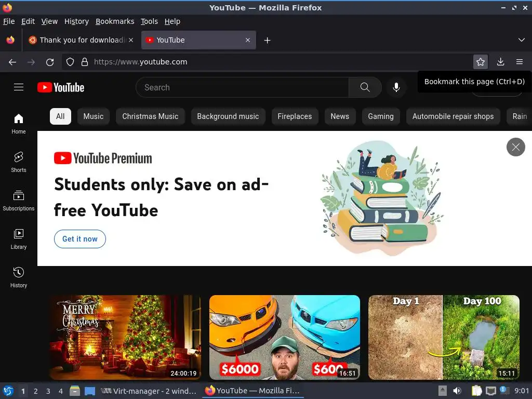Viewport: 532px width, 399px height.
Task: Filter by the Music chip
Action: (x=94, y=116)
